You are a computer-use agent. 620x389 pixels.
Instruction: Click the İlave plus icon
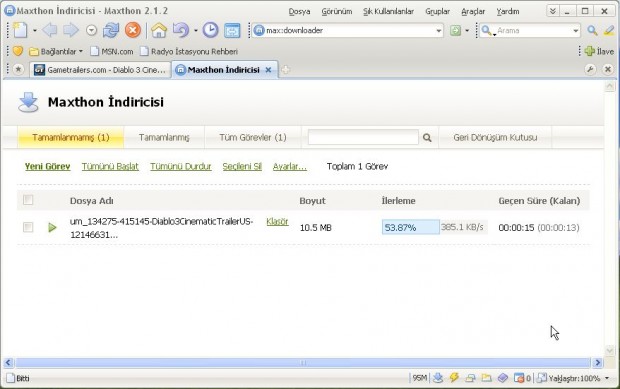pyautogui.click(x=590, y=51)
